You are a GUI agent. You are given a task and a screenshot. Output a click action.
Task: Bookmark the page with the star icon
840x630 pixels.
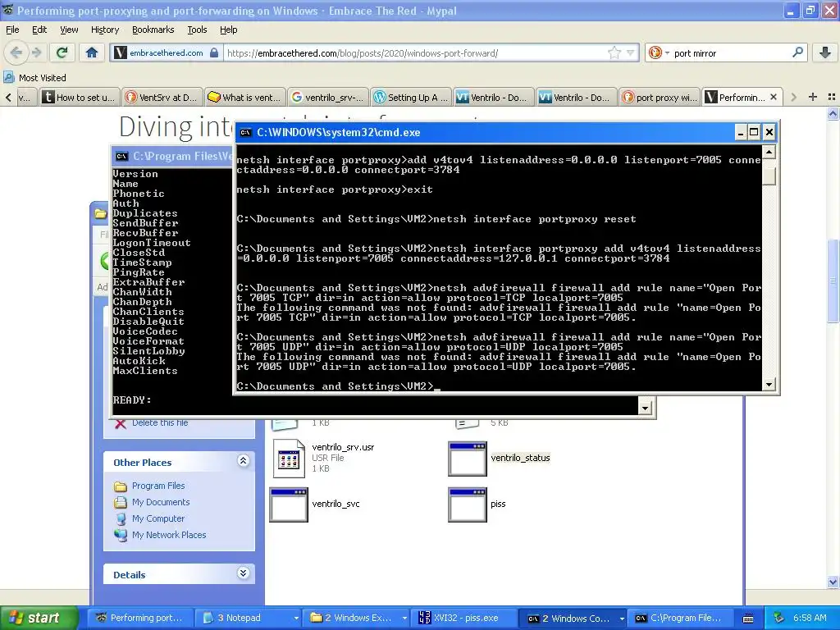tap(614, 52)
